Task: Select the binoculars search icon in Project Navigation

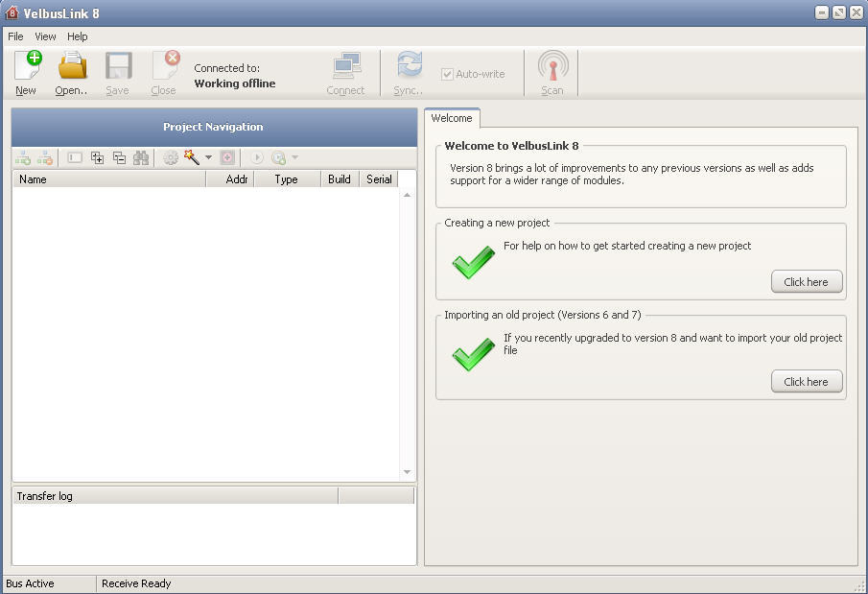Action: 140,157
